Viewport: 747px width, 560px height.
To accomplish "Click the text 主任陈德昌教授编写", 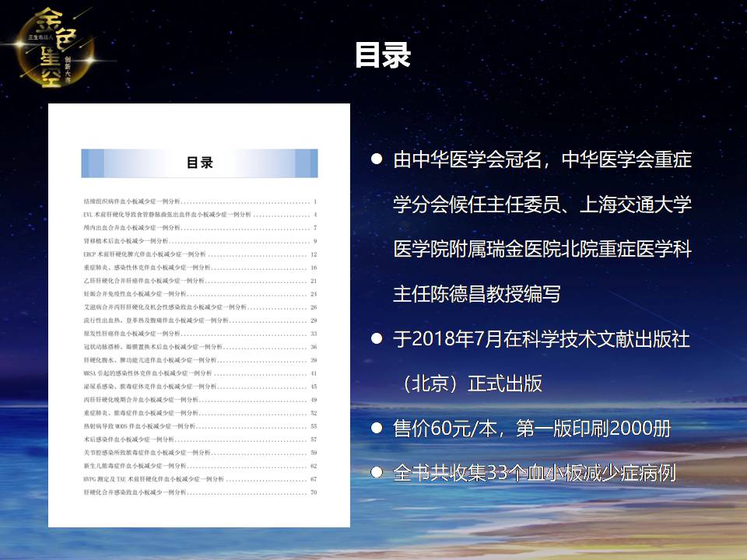I will 476,295.
